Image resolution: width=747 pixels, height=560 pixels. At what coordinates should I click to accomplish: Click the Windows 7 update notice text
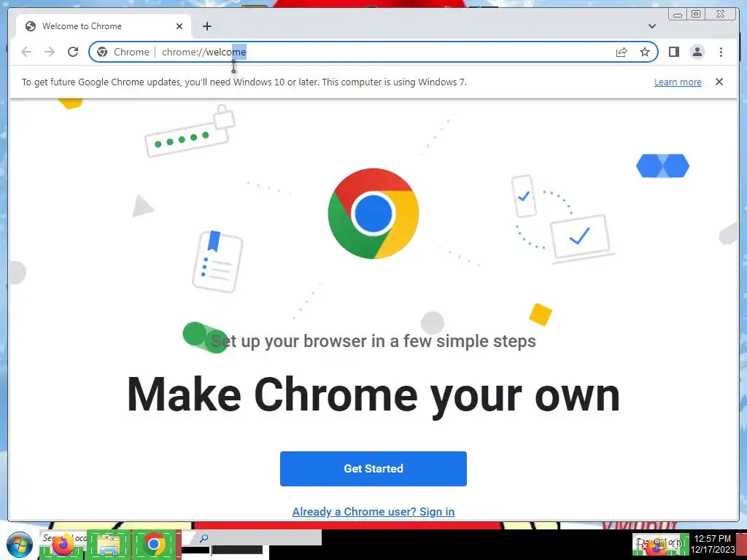pos(244,82)
